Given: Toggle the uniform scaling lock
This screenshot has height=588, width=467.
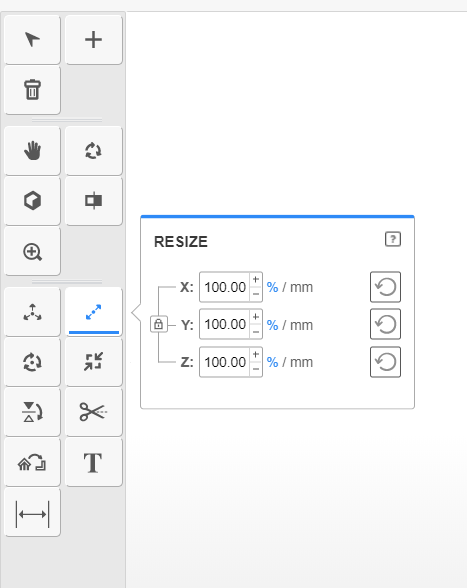Looking at the screenshot, I should pyautogui.click(x=159, y=324).
